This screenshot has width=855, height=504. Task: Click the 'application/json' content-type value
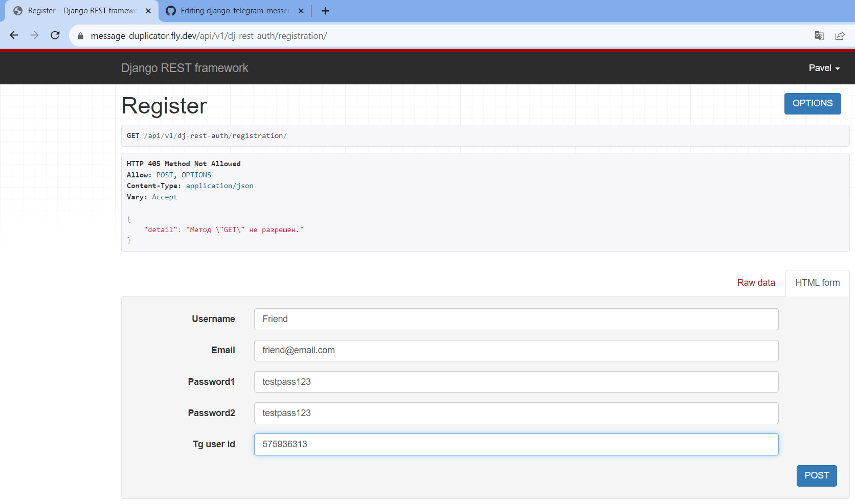tap(219, 186)
